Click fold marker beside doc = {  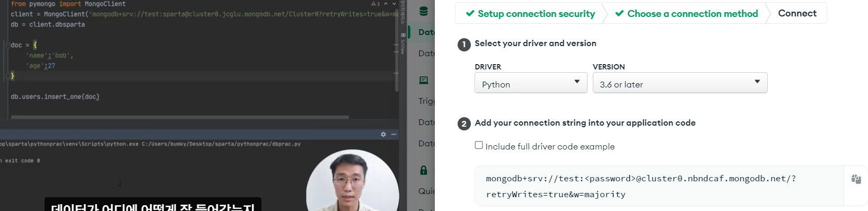tap(7, 45)
